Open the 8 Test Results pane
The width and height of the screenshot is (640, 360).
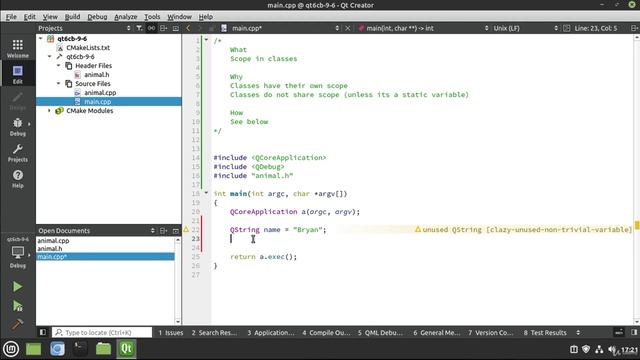click(x=545, y=332)
